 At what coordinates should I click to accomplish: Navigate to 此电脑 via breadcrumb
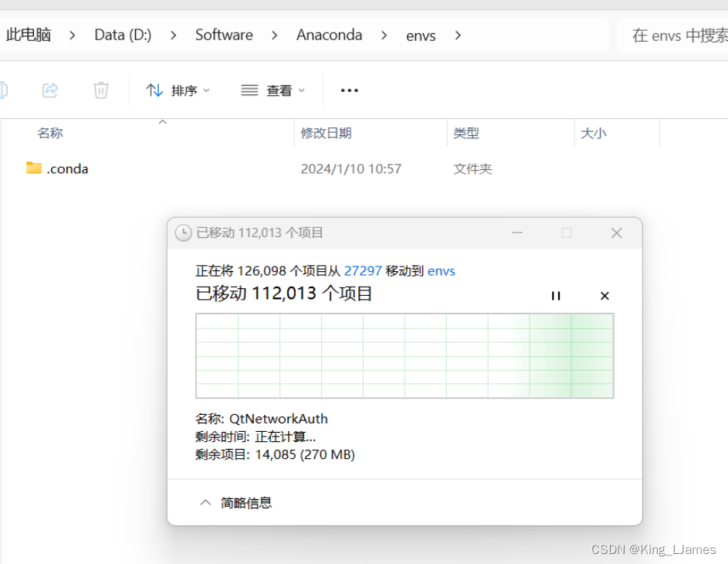pyautogui.click(x=28, y=35)
